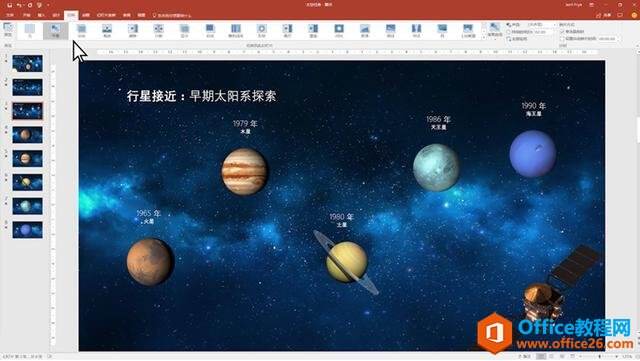
Task: Apply the Cut (切入) transition
Action: [210, 31]
